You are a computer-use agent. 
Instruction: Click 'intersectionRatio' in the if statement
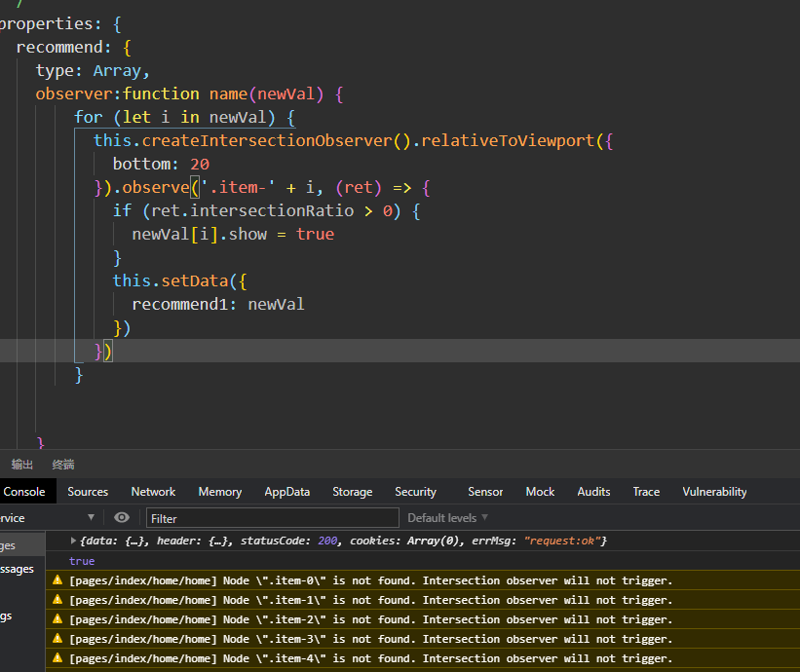coord(272,210)
